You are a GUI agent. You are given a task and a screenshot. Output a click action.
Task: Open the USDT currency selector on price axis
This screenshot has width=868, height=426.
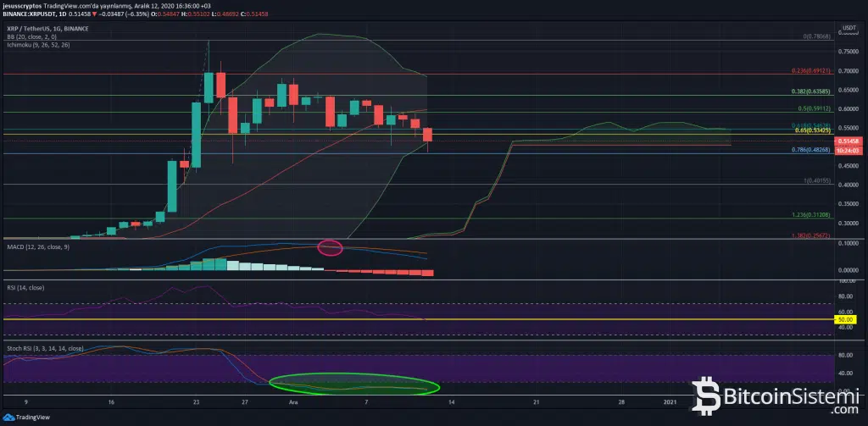pos(848,30)
